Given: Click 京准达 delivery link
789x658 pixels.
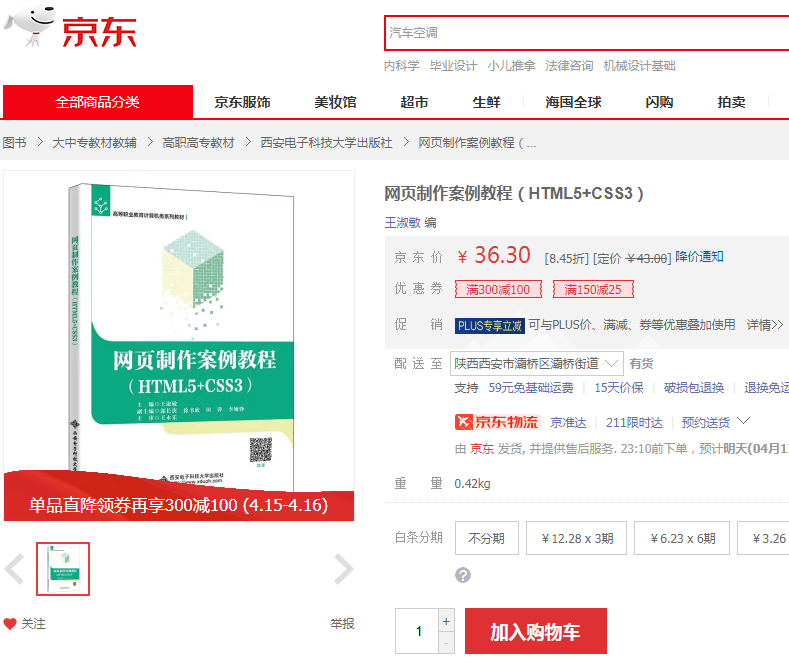Looking at the screenshot, I should click(x=568, y=423).
